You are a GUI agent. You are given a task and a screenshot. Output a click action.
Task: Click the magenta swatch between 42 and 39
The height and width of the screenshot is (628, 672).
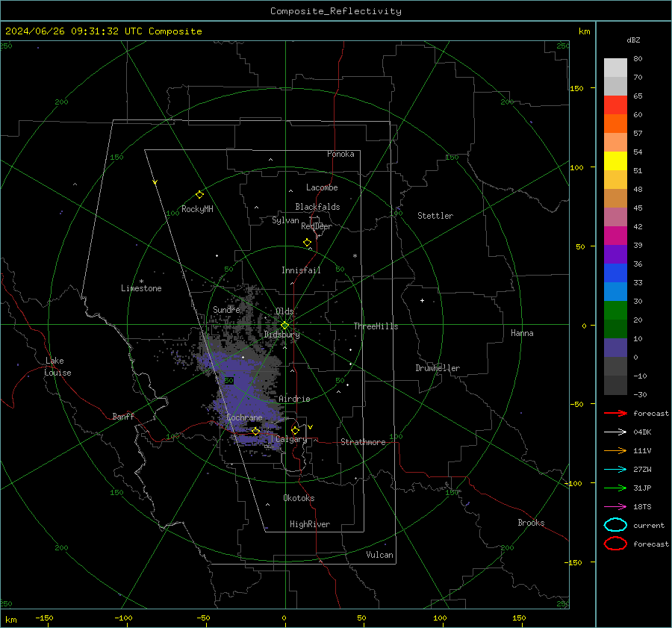(x=615, y=235)
